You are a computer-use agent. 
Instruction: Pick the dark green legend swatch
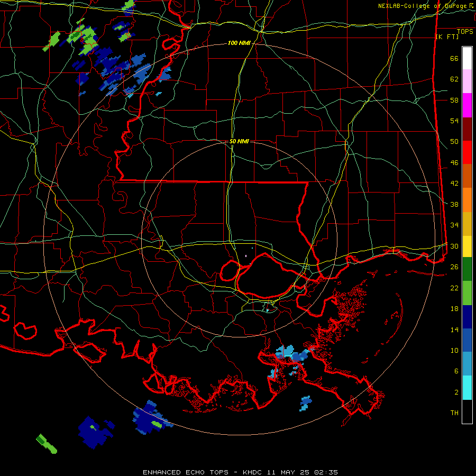(467, 269)
